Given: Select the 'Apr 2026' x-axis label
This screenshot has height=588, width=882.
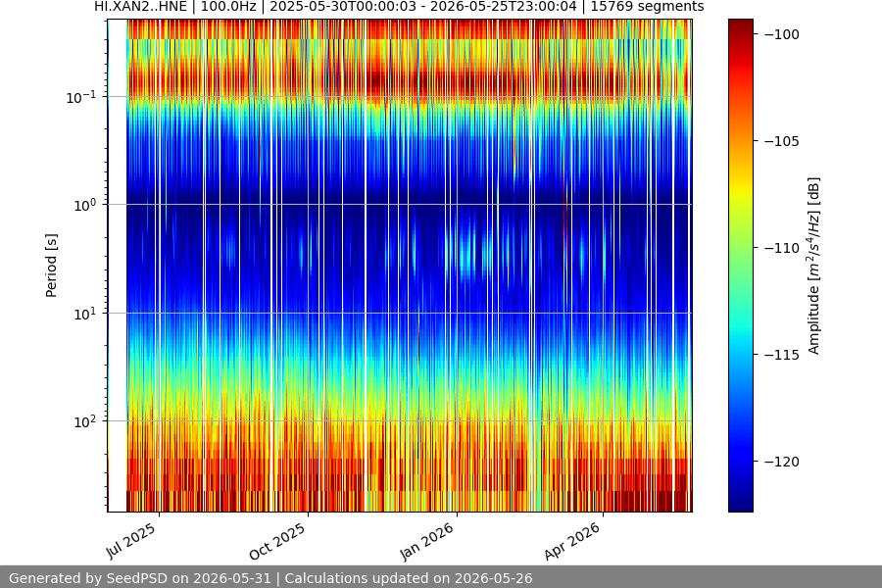Looking at the screenshot, I should [x=572, y=541].
